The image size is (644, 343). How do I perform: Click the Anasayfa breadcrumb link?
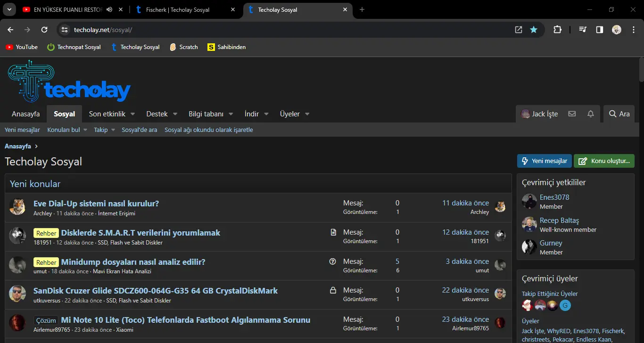pos(18,146)
